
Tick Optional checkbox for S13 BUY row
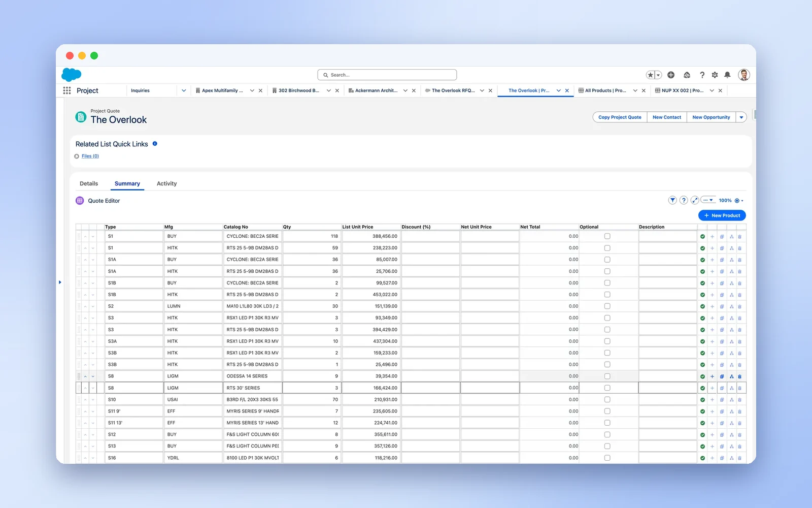607,446
